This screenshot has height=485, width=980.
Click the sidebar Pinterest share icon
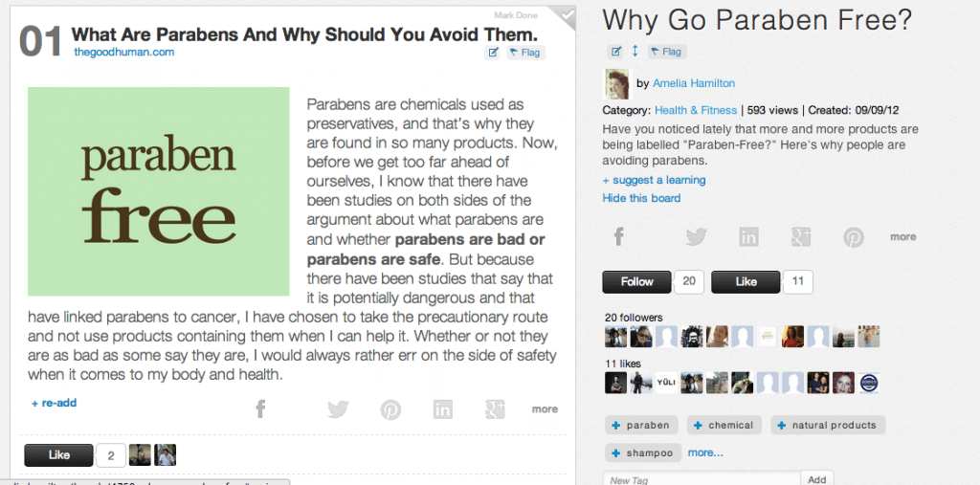coord(854,237)
